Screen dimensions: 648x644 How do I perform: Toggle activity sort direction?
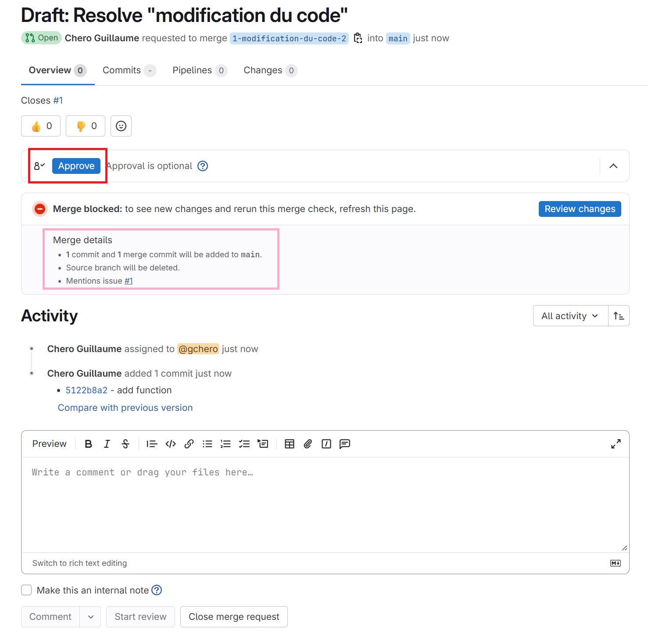click(x=619, y=316)
